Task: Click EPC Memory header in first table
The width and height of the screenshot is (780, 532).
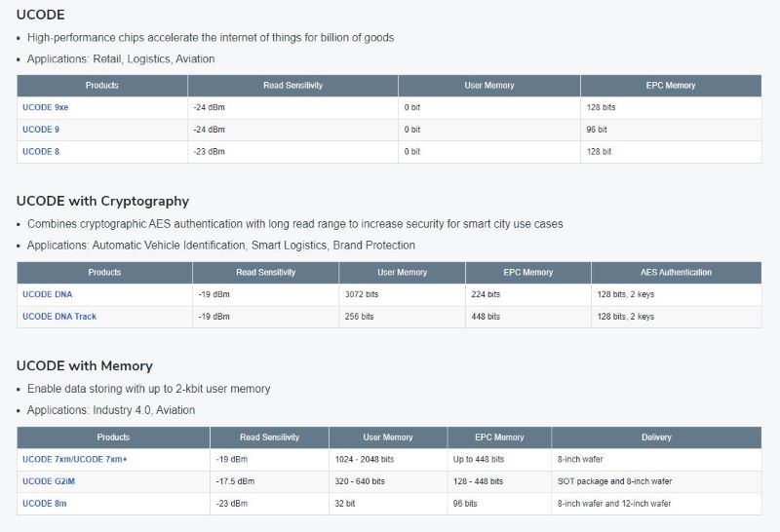Action: pos(671,86)
